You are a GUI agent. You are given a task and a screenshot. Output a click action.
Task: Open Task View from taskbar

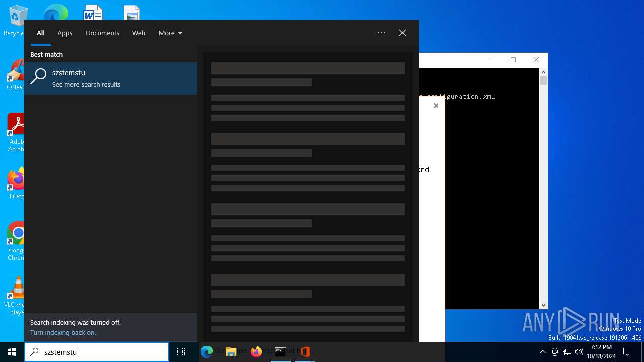point(181,352)
